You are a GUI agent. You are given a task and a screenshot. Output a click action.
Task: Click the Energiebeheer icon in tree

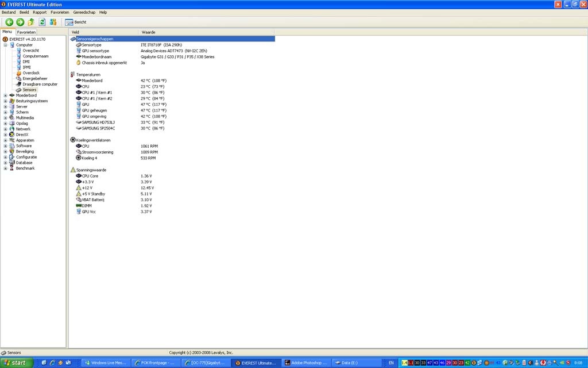19,78
